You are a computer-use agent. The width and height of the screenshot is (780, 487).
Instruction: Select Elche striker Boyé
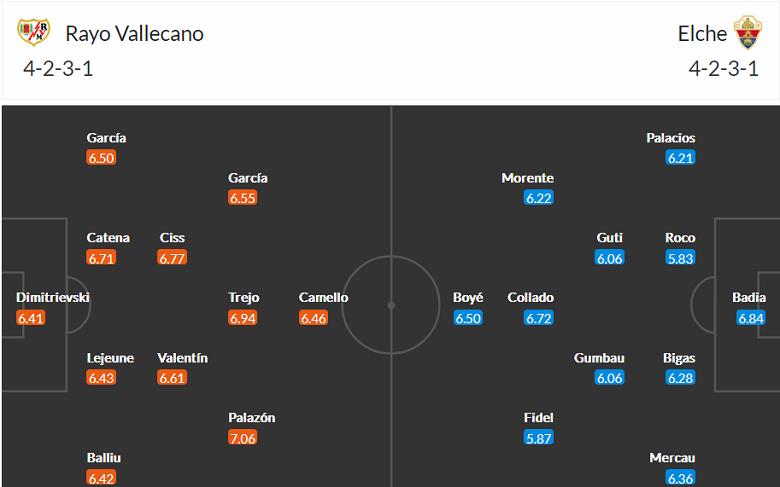468,298
